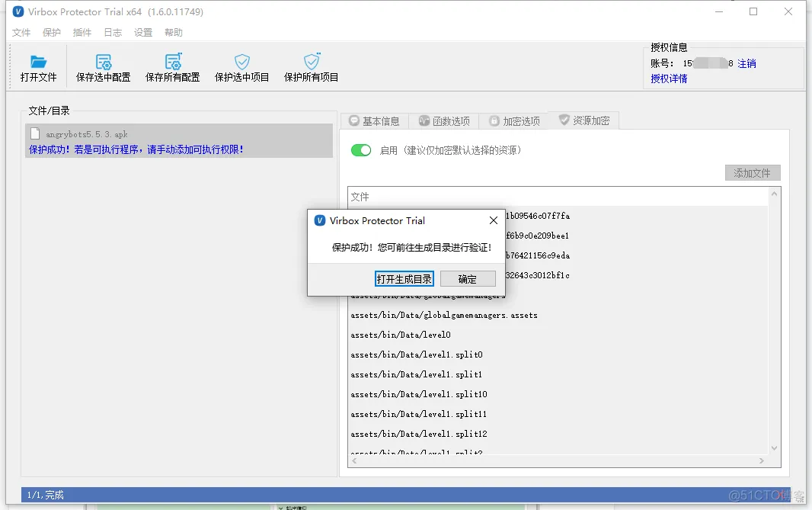Switch to the 加密选项 tab
812x510 pixels.
514,120
